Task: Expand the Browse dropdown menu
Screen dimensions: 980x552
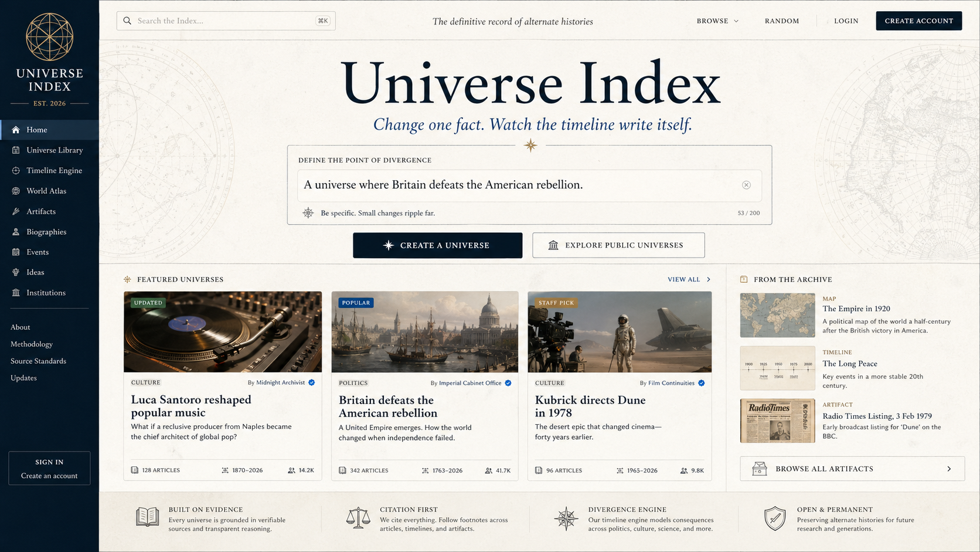Action: (x=717, y=21)
